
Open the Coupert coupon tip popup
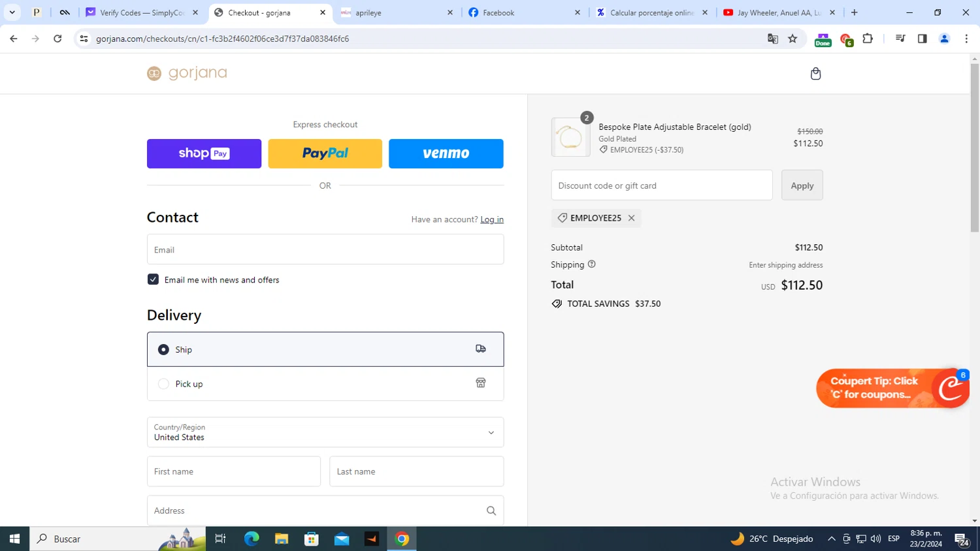[x=892, y=388]
